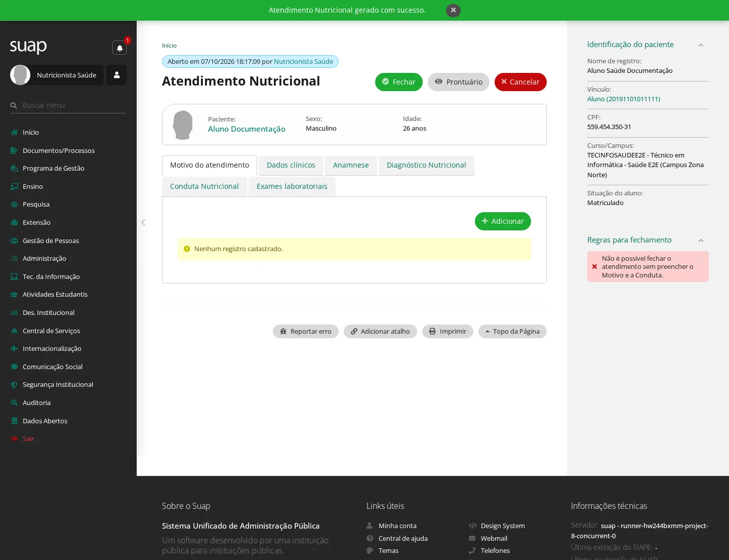Open patient Aluno Documentação link
Image resolution: width=729 pixels, height=560 pixels.
247,129
